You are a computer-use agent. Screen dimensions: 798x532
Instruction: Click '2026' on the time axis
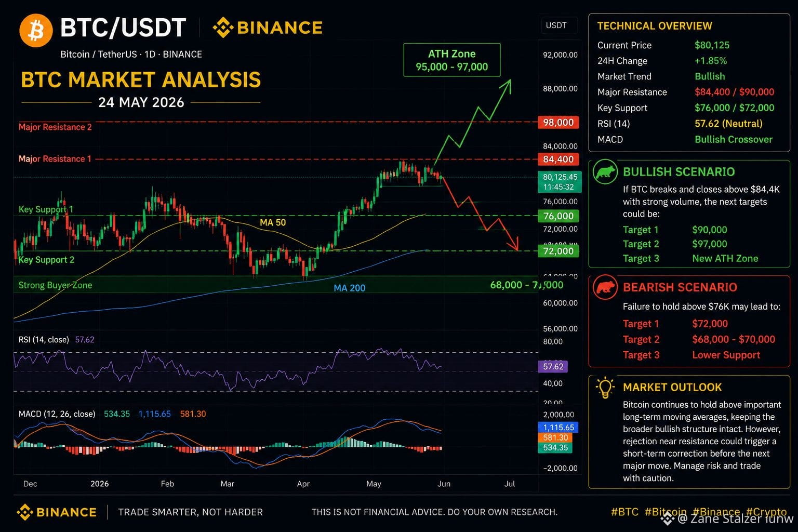click(100, 484)
